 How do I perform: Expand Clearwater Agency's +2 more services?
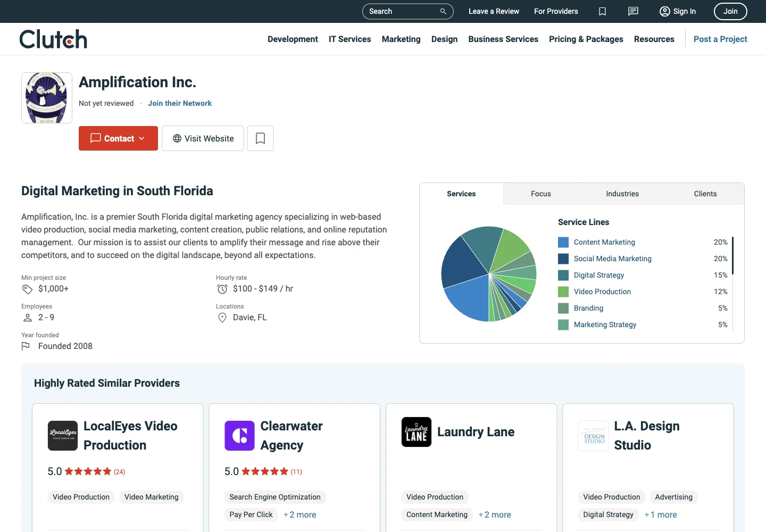coord(300,514)
